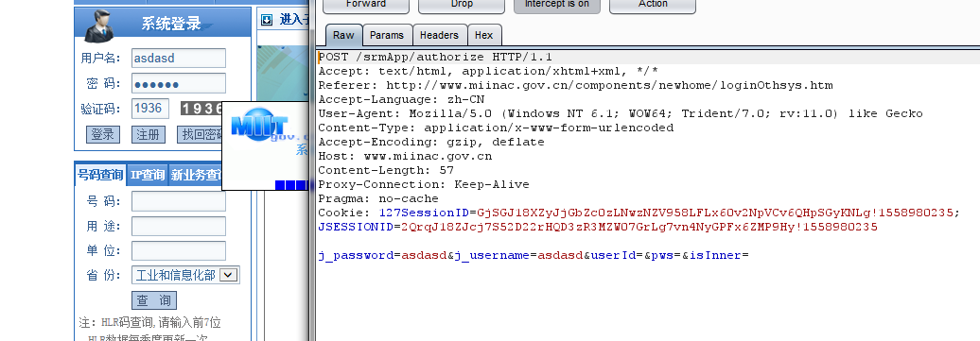Click the 登录 login button
Image resolution: width=980 pixels, height=341 pixels.
click(x=102, y=134)
